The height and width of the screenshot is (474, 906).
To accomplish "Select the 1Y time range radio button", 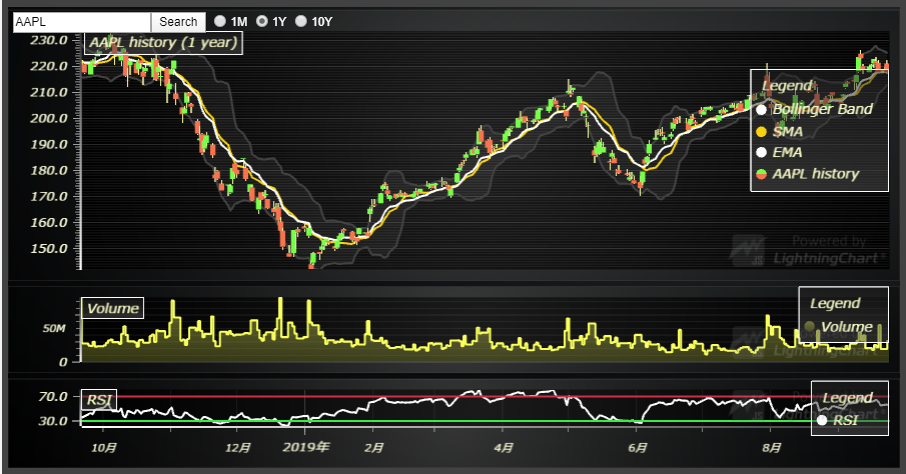I will [x=262, y=21].
